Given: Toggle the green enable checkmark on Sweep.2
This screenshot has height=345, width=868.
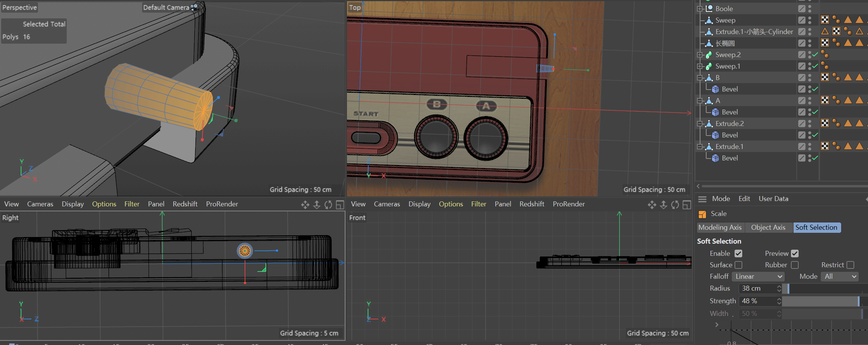Looking at the screenshot, I should click(815, 55).
